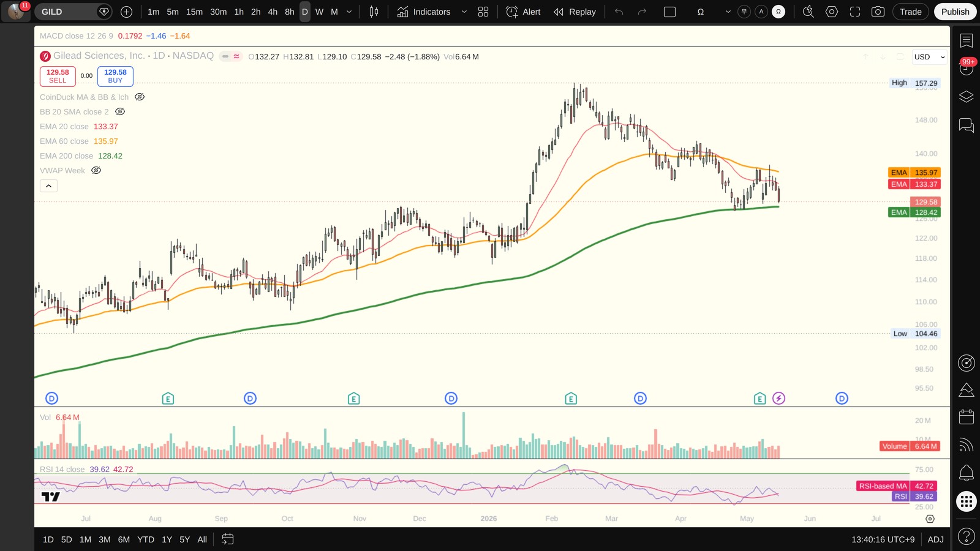Open the help center question icon
This screenshot has height=551, width=980.
point(967,537)
